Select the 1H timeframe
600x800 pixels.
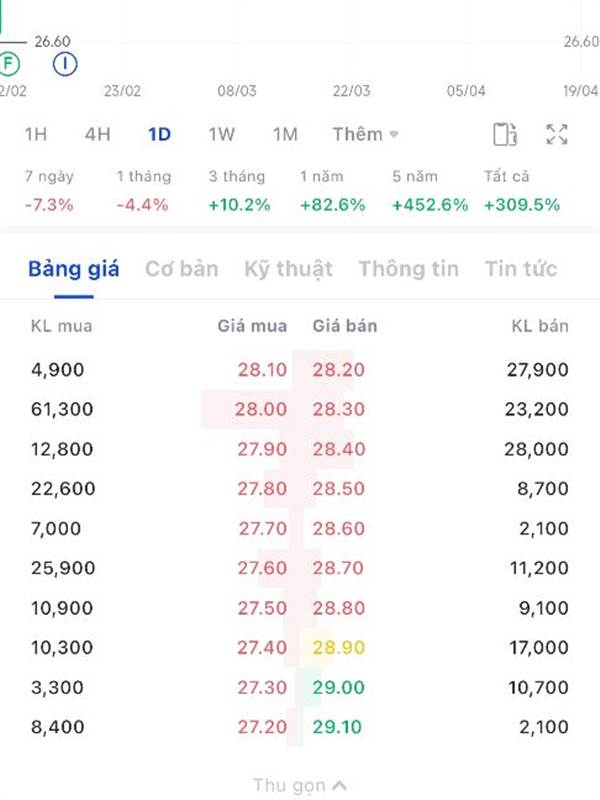[36, 135]
